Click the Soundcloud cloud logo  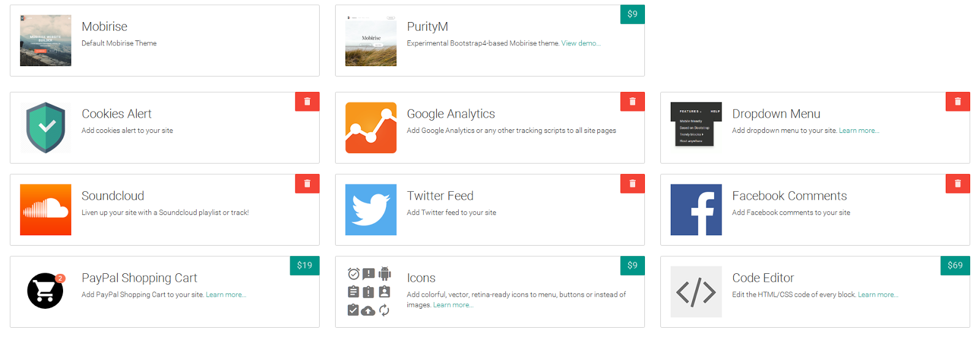pos(45,210)
